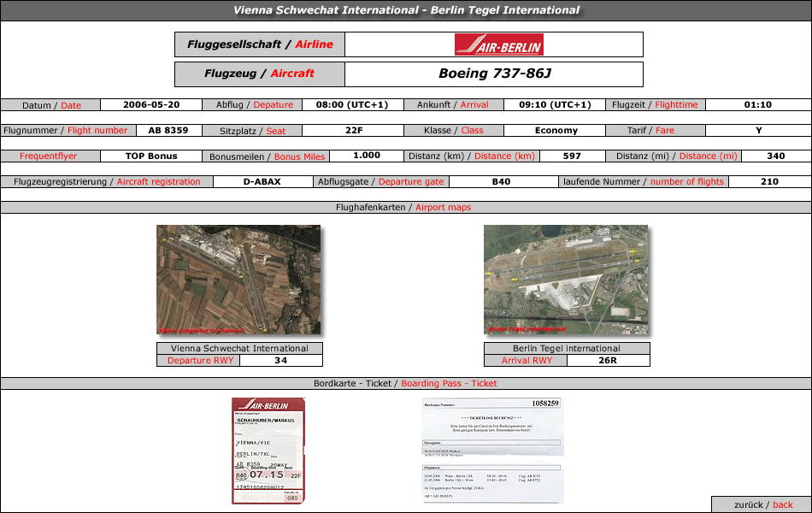Select arrival runway value 26R
Viewport: 812px width, 513px height.
(x=608, y=360)
